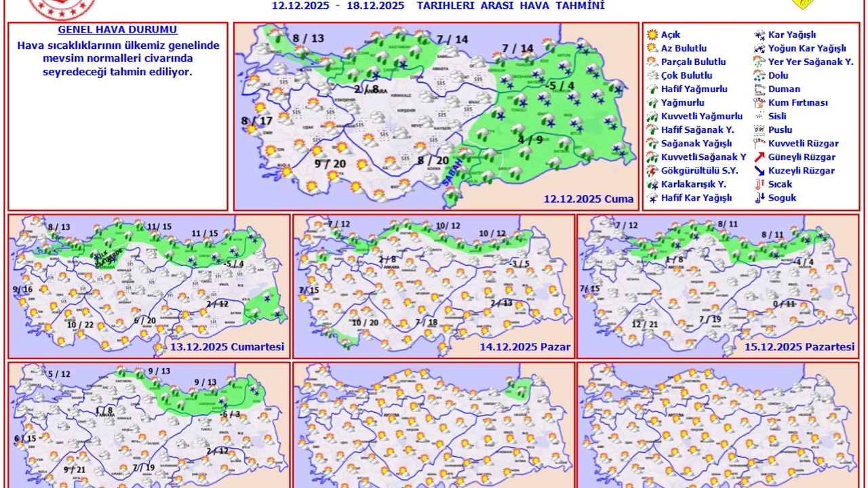Click the Güneyli Rüzgar red arrow icon
The height and width of the screenshot is (488, 868).
click(759, 157)
